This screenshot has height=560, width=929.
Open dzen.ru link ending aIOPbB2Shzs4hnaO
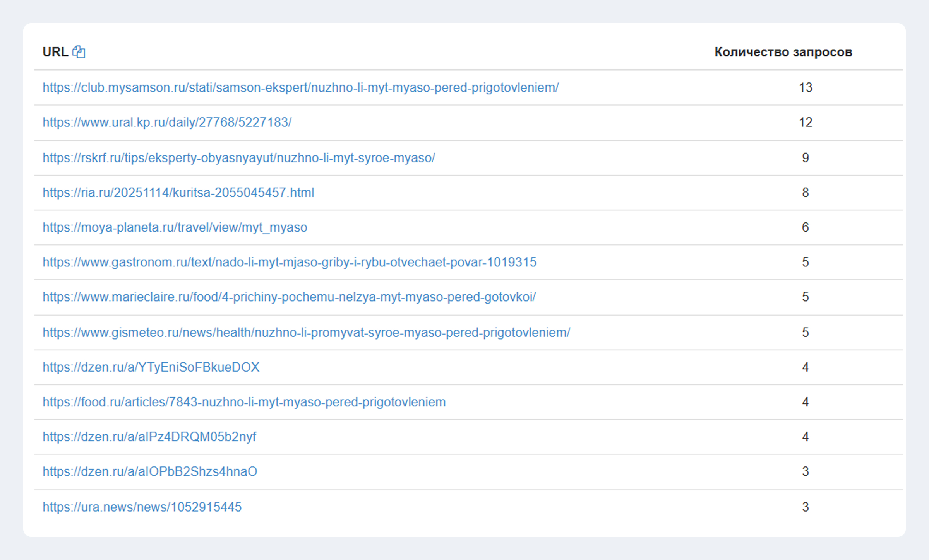pos(150,472)
